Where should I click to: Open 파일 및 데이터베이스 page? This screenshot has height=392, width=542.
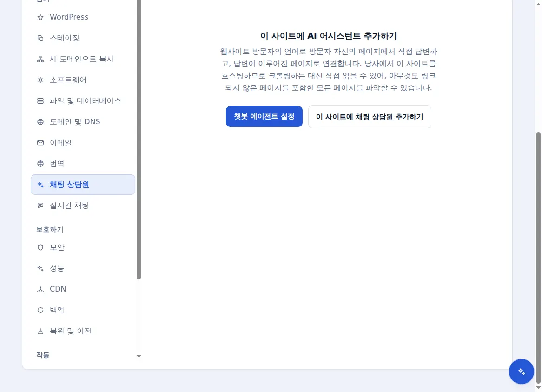coord(83,101)
